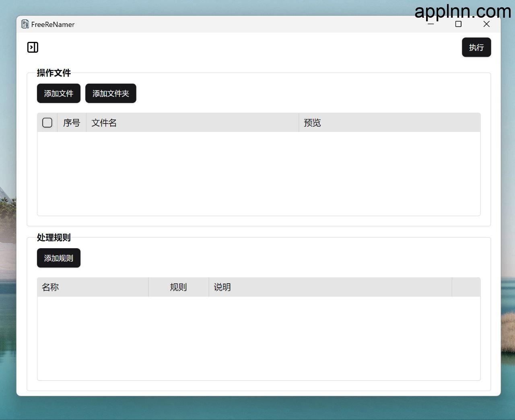Click the FreeReNamer title bar text
The width and height of the screenshot is (515, 420).
pyautogui.click(x=53, y=25)
